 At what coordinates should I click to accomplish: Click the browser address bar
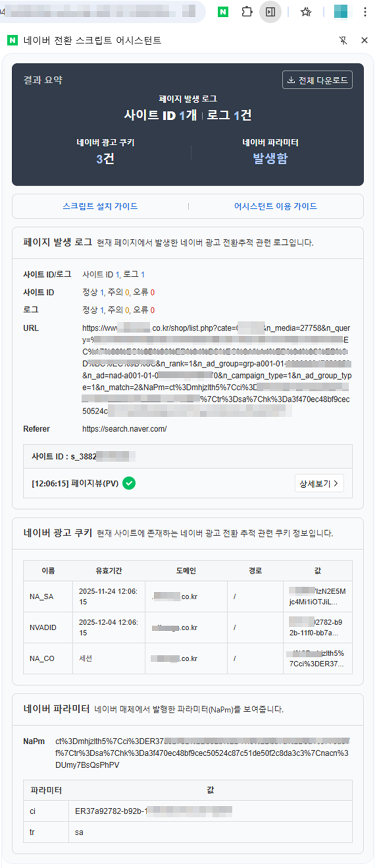click(105, 12)
